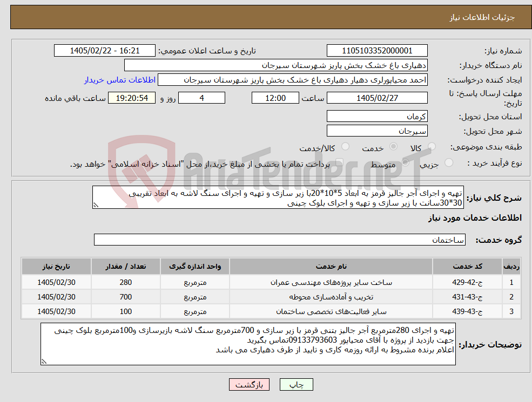Click the شماره نیاز number field

pyautogui.click(x=377, y=51)
